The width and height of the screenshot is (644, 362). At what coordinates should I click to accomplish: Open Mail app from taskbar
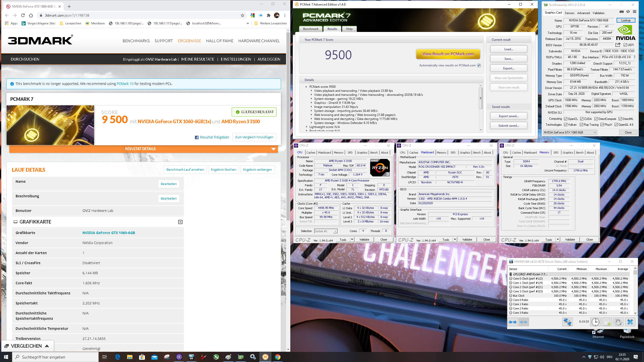[154, 357]
